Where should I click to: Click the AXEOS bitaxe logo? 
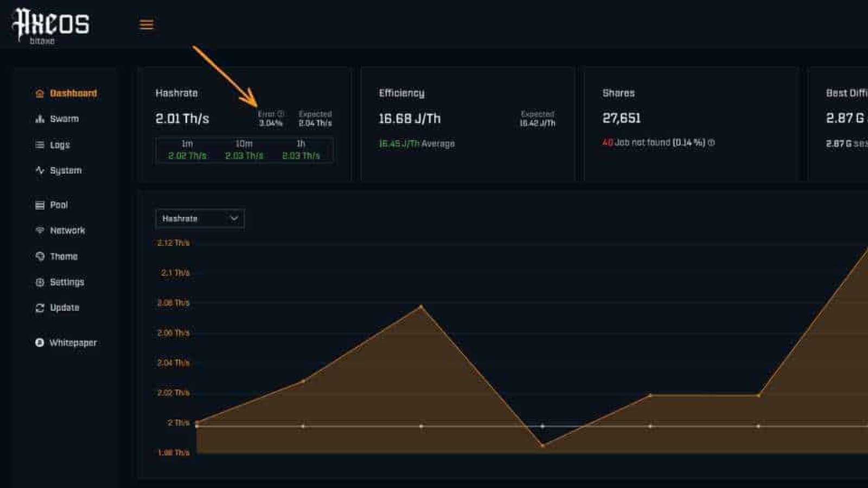pos(52,24)
